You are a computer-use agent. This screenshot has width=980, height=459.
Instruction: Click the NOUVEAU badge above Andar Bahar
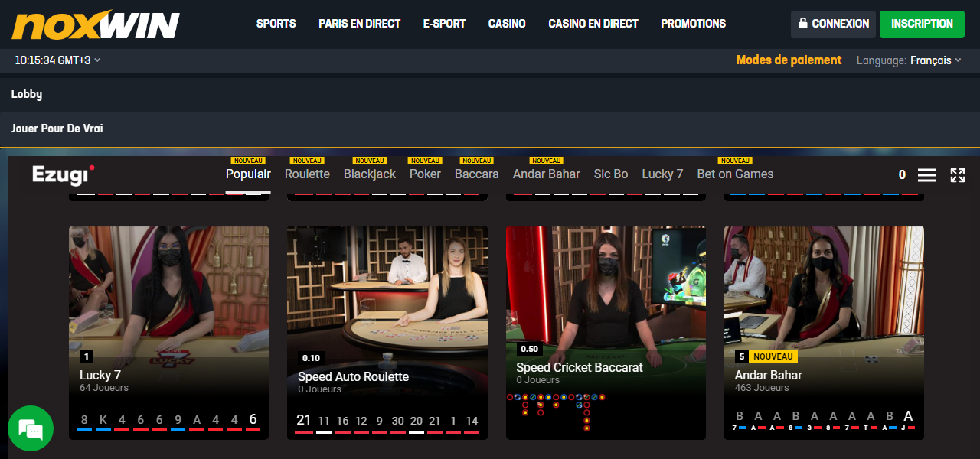click(x=546, y=161)
